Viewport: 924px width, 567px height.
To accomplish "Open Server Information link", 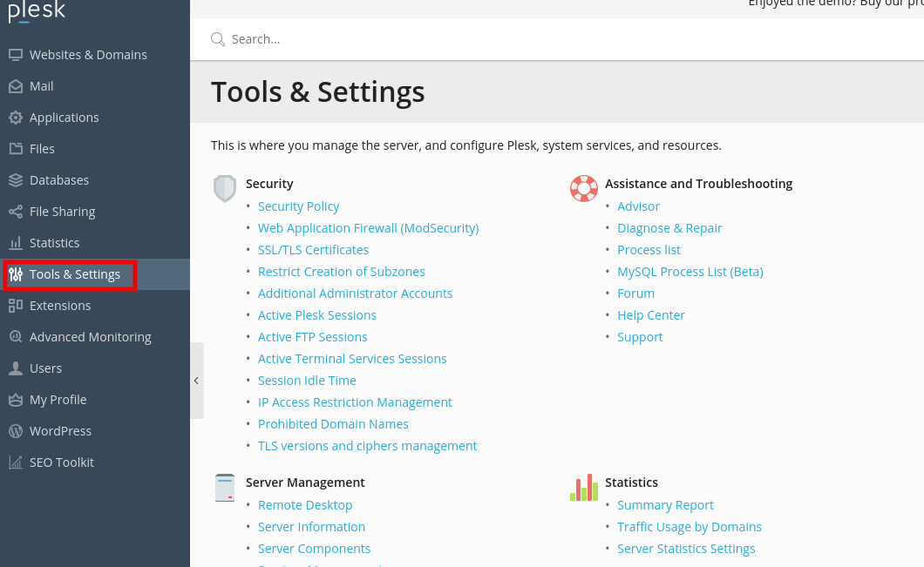I will [x=311, y=527].
